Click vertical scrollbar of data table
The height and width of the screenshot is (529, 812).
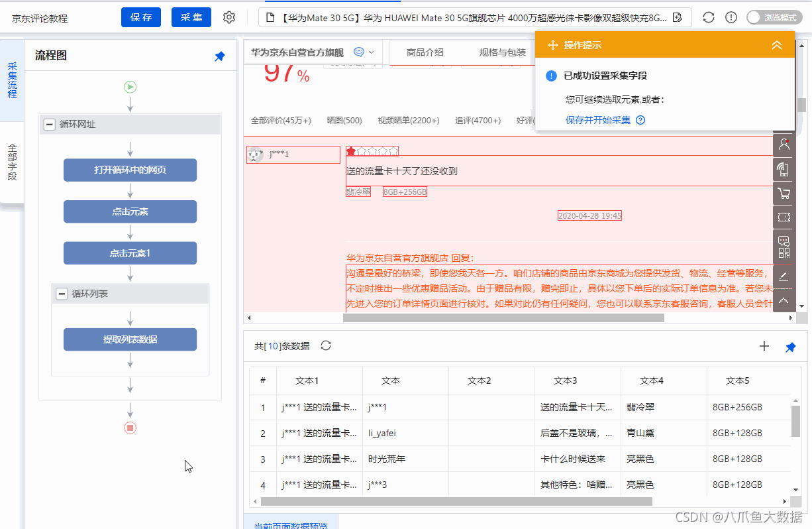tap(795, 421)
